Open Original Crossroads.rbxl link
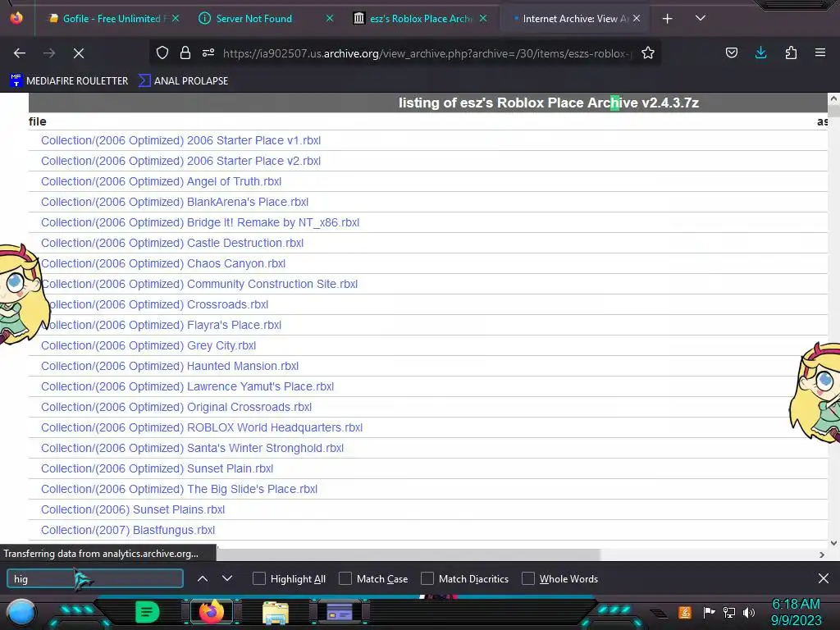 point(176,407)
